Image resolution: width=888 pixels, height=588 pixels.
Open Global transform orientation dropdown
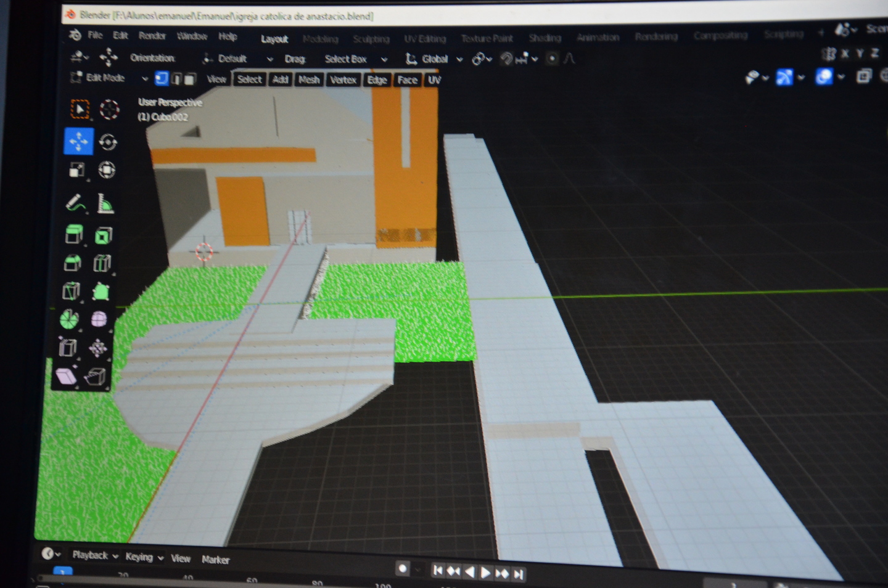click(434, 59)
